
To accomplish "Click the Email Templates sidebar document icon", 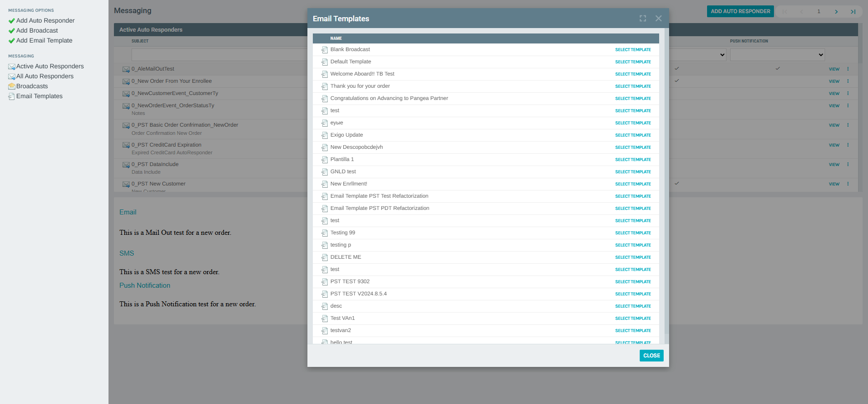I will [x=12, y=96].
